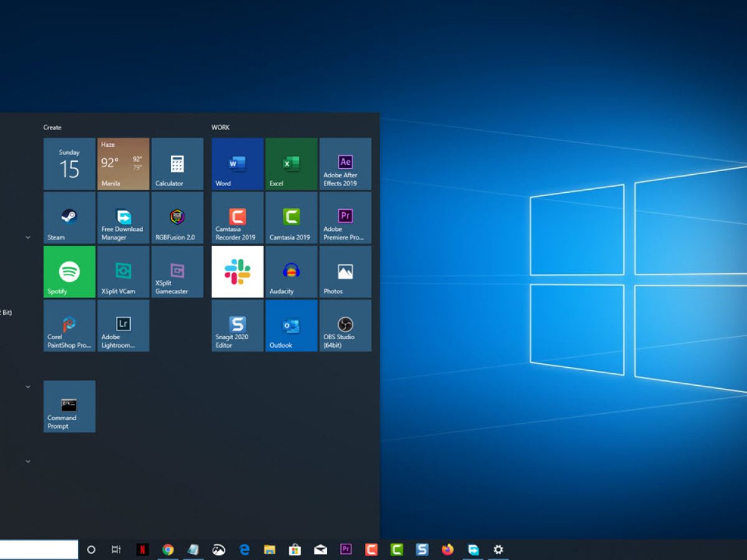The image size is (747, 560).
Task: Launch Firefox from the taskbar
Action: (x=448, y=549)
